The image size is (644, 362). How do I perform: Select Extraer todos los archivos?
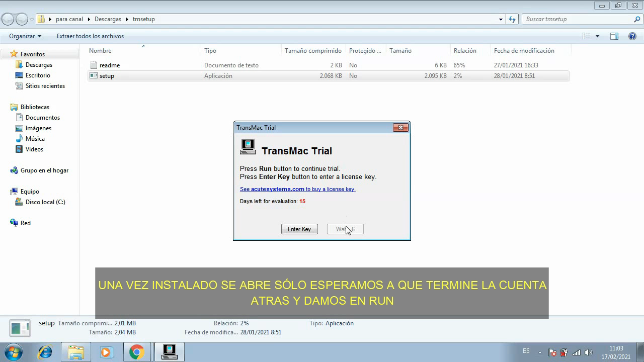pos(90,36)
